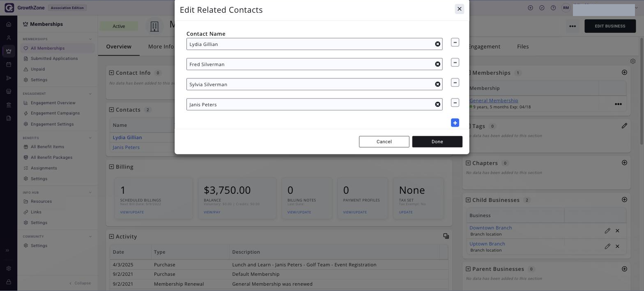Add a parent business with plus icon

pos(624,269)
